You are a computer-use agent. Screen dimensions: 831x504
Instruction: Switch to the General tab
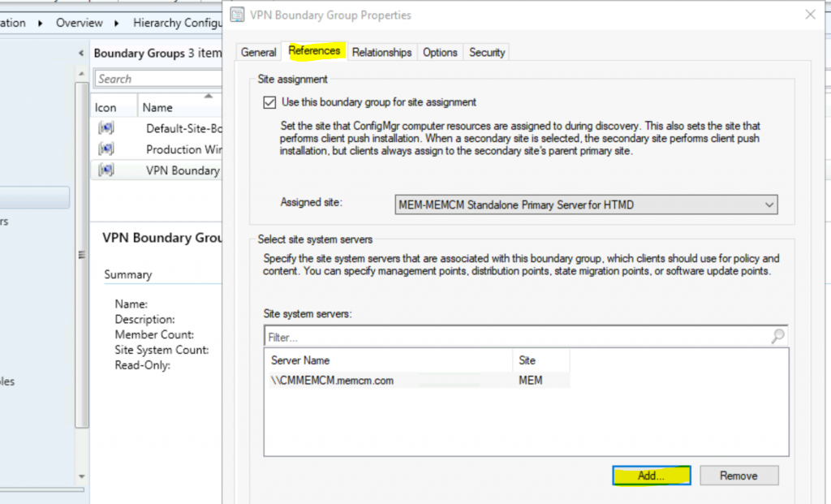pyautogui.click(x=259, y=52)
